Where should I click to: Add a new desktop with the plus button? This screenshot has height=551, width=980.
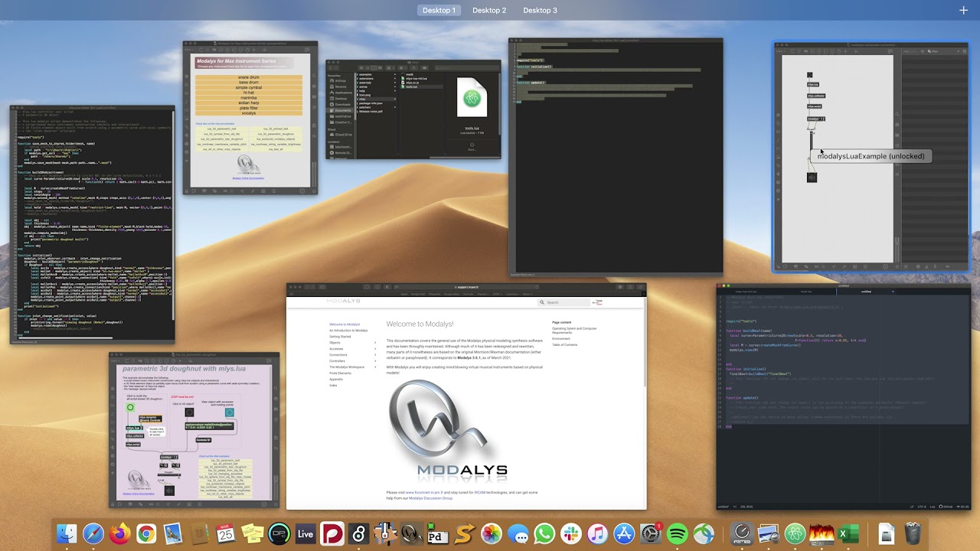pyautogui.click(x=963, y=10)
